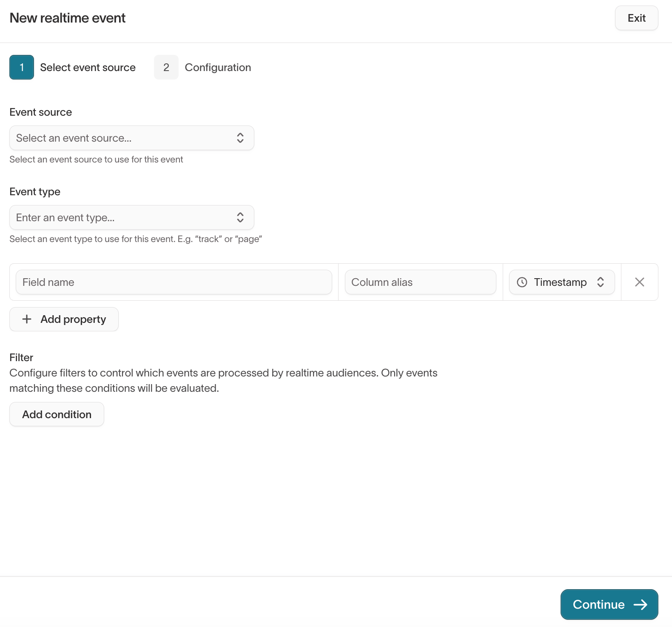Click the up-down chevrons next to Timestamp

(601, 282)
